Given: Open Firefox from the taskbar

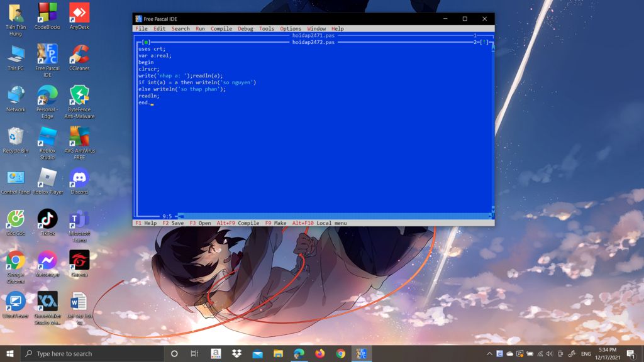Looking at the screenshot, I should pyautogui.click(x=319, y=353).
